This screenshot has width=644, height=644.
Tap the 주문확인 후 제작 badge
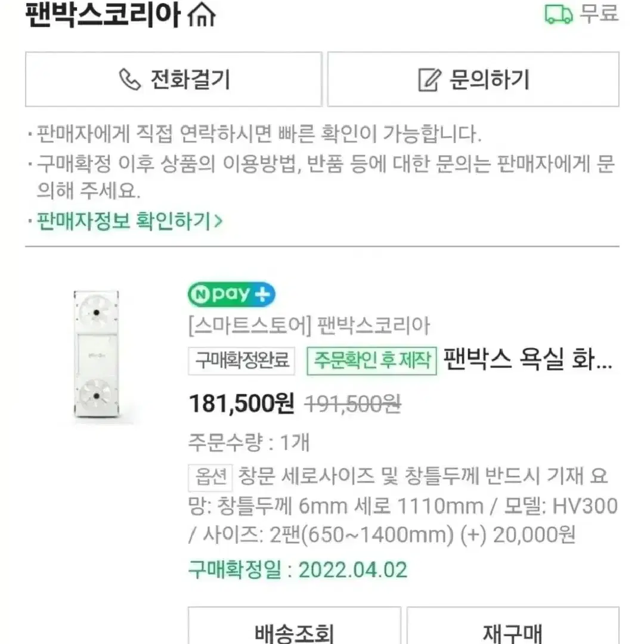click(x=371, y=361)
